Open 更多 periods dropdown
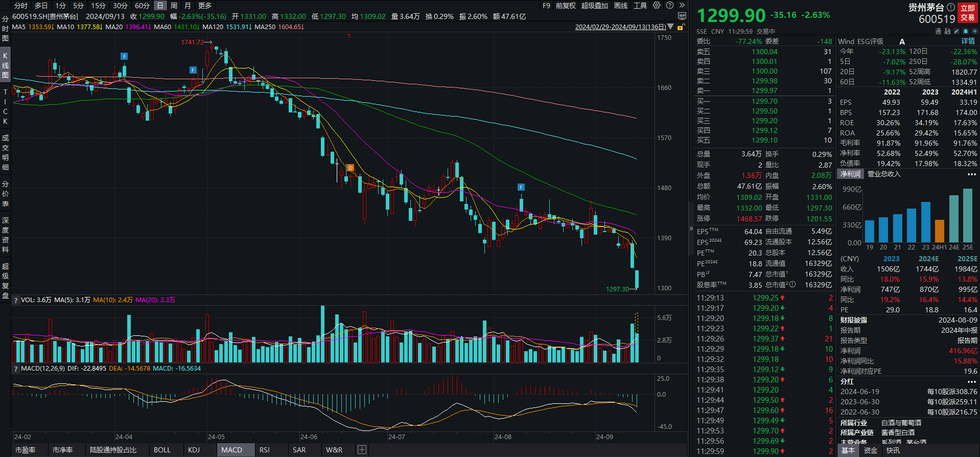This screenshot has width=980, height=457. point(205,6)
